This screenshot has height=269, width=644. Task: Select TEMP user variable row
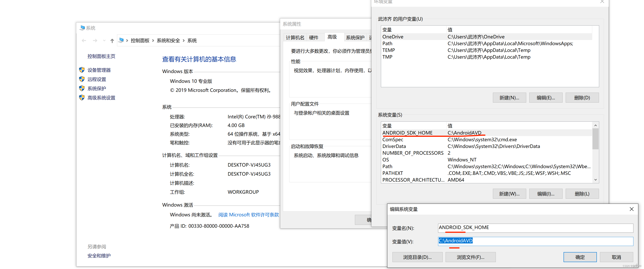[487, 50]
